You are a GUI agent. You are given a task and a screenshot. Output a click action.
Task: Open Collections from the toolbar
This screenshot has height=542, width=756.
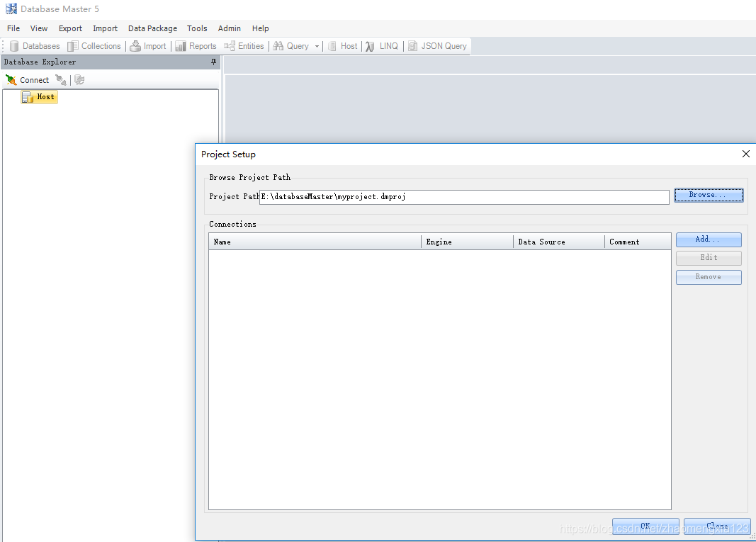94,46
